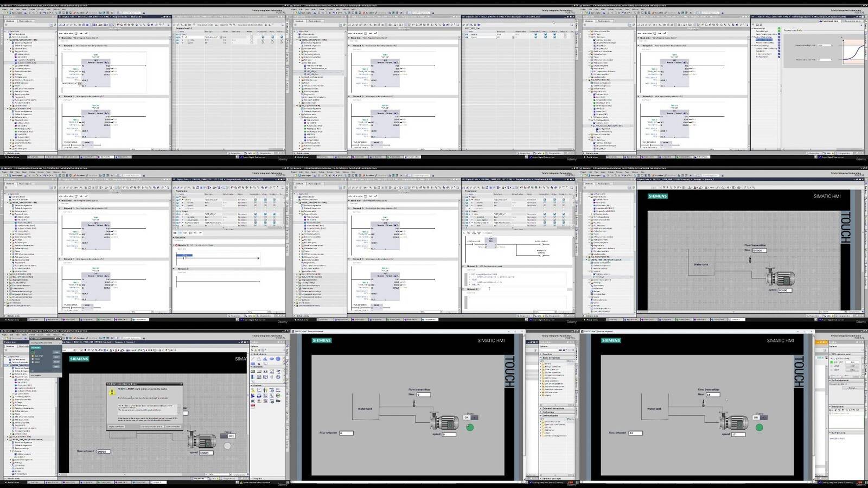Open the Properties tab in the warning dialog frame
This screenshot has width=868, height=488.
200,478
